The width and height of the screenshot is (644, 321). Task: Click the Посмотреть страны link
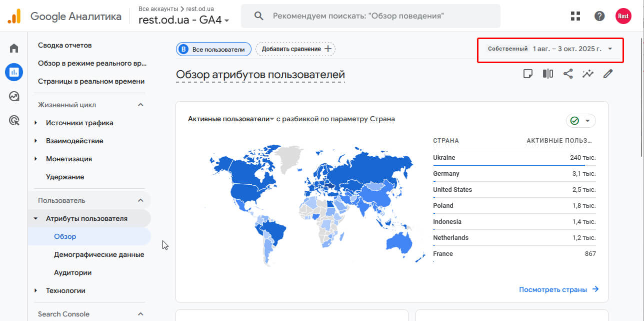[558, 289]
